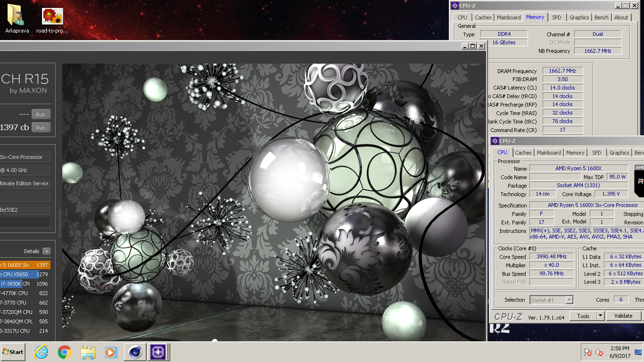Click the Command Rate 1T value

(562, 130)
